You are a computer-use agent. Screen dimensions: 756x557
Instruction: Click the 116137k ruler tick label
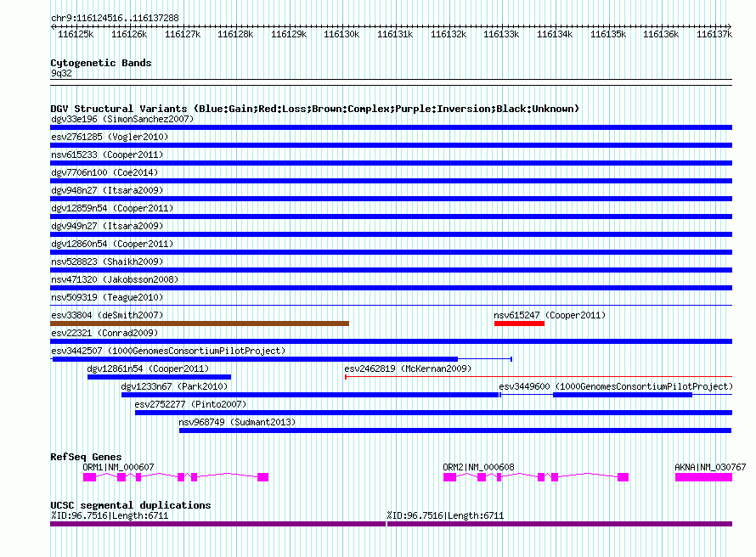coord(714,34)
